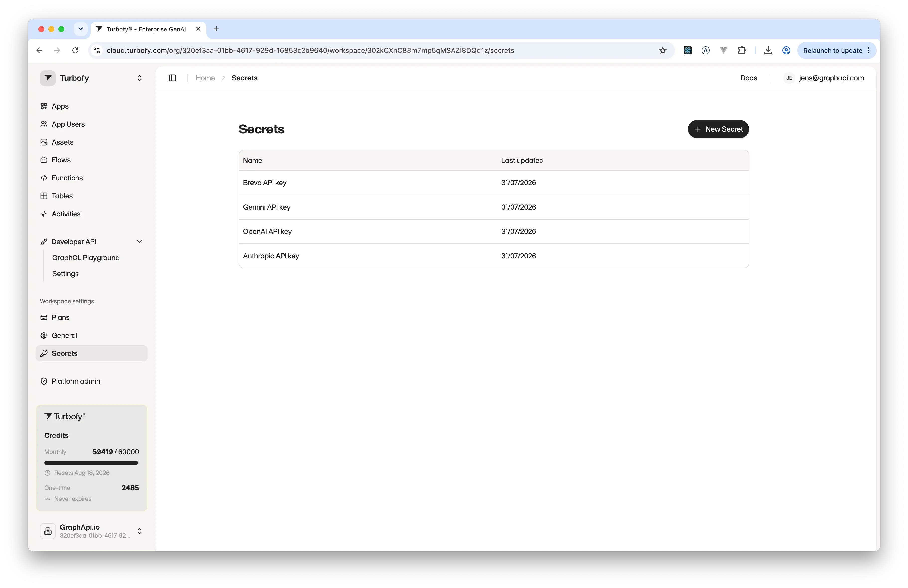
Task: Click the Secrets breadcrumb text
Action: pos(244,78)
